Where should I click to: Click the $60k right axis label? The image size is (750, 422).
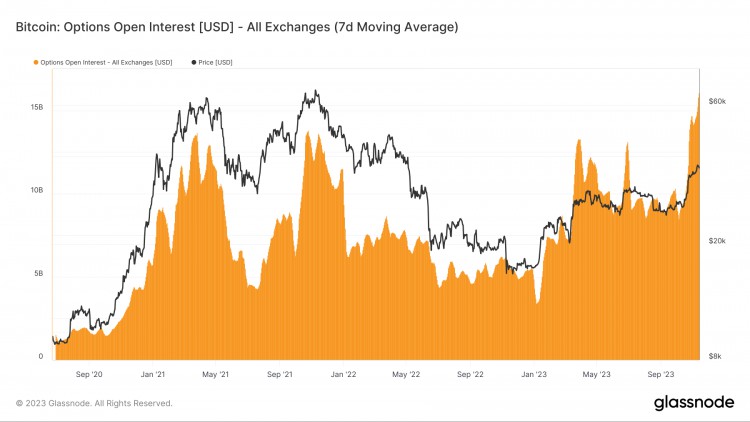coord(717,101)
